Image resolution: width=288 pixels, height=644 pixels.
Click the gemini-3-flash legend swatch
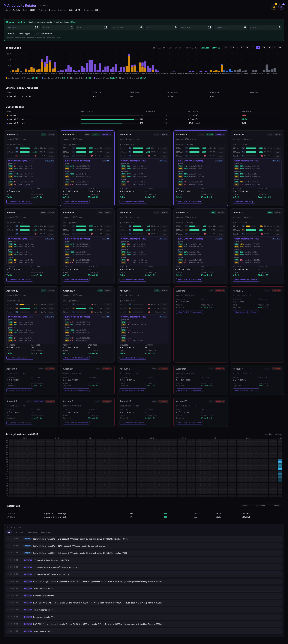pos(71,78)
